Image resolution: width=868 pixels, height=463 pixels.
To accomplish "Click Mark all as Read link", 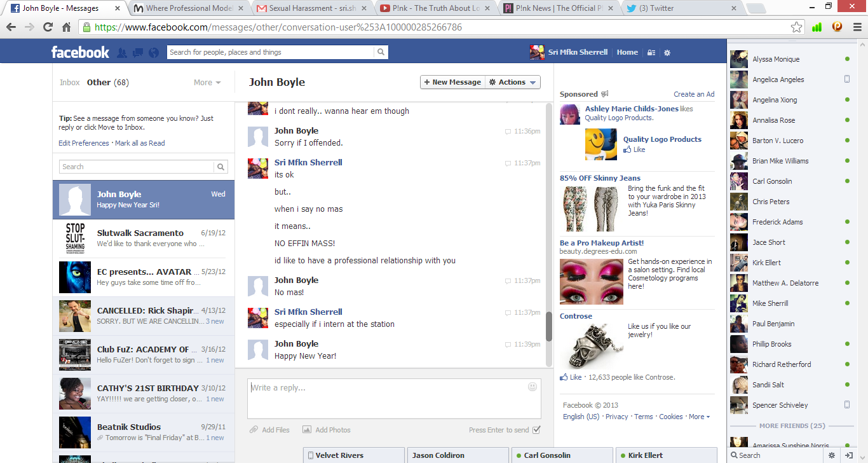I will click(140, 143).
